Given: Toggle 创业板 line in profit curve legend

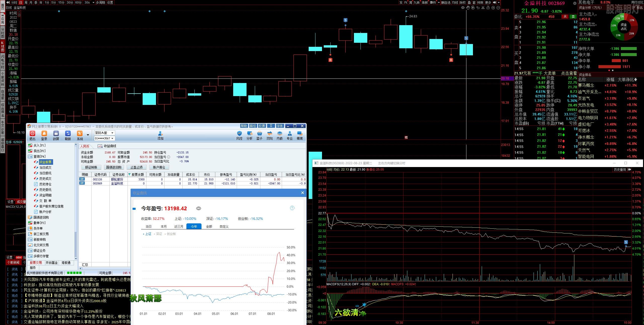Looking at the screenshot, I should pos(170,234).
